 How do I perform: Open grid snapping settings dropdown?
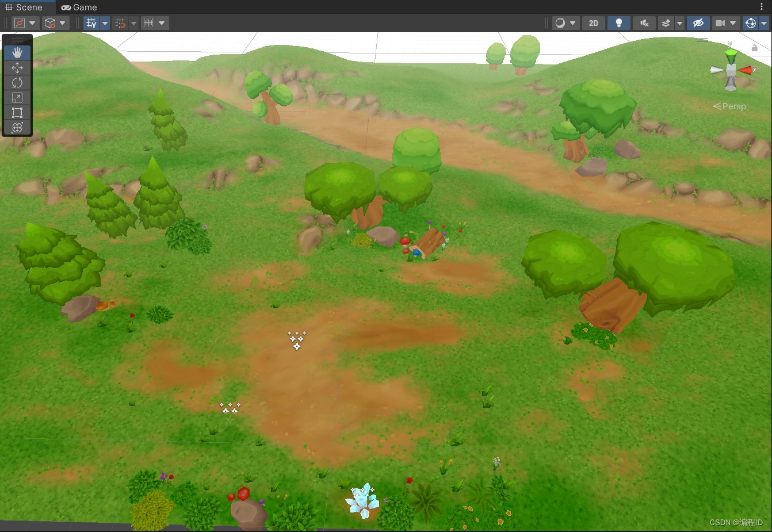coord(133,23)
